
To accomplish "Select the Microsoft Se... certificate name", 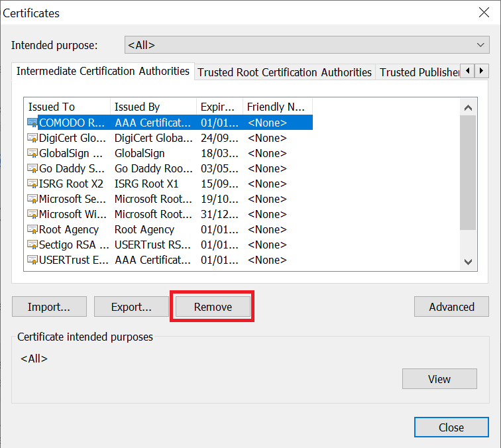I will 72,199.
